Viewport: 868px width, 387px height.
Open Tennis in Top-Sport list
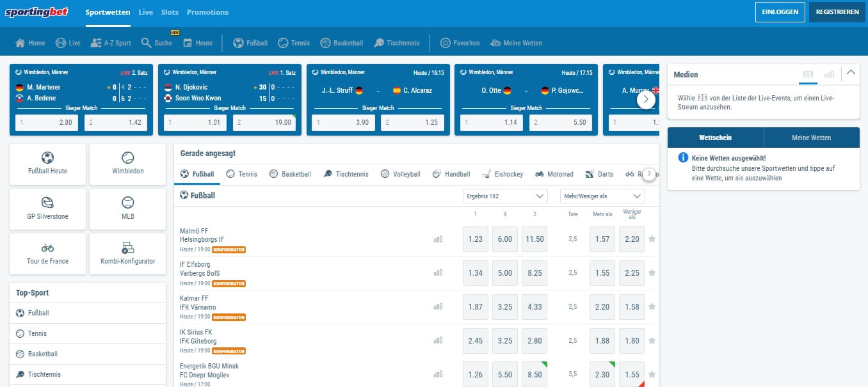(x=88, y=333)
